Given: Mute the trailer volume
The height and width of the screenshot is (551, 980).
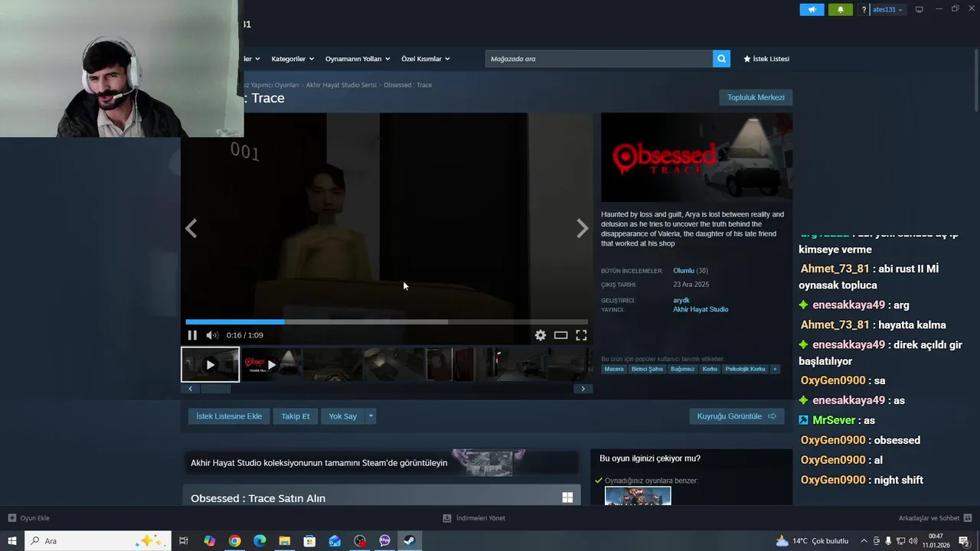Looking at the screenshot, I should coord(212,335).
